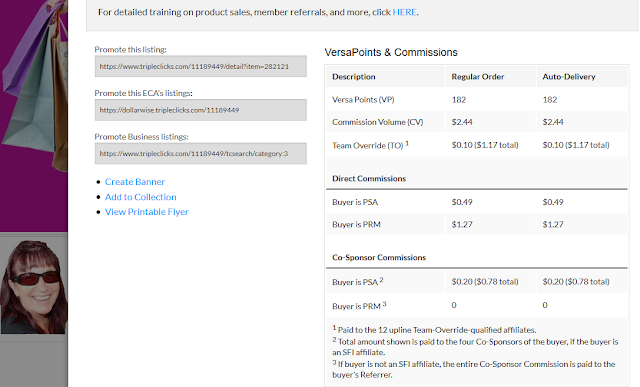Open the Create Banner link
This screenshot has width=640, height=387.
[135, 182]
